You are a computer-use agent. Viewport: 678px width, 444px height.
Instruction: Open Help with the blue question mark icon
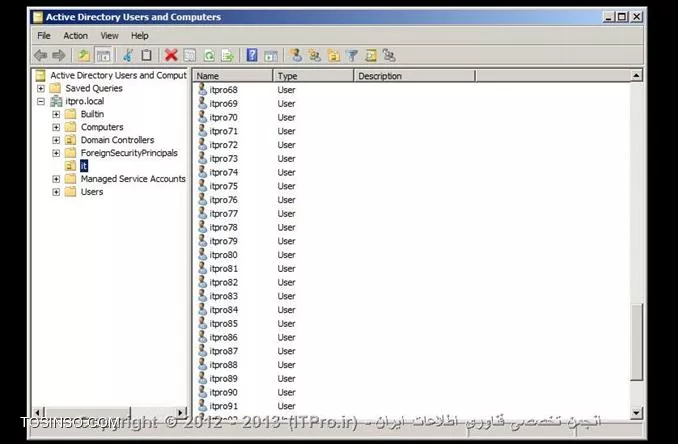coord(252,55)
